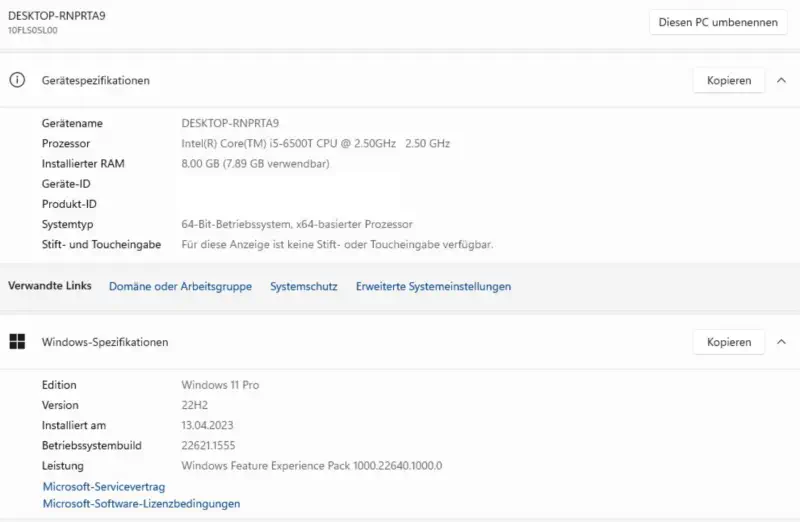Viewport: 800px width, 522px height.
Task: Open Erweiterte Systemeinstellungen link
Action: tap(433, 287)
